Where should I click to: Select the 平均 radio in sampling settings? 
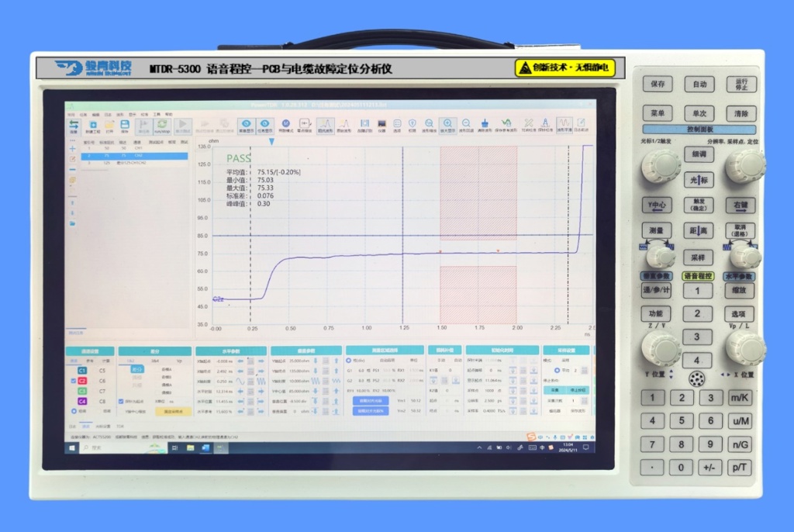[557, 371]
